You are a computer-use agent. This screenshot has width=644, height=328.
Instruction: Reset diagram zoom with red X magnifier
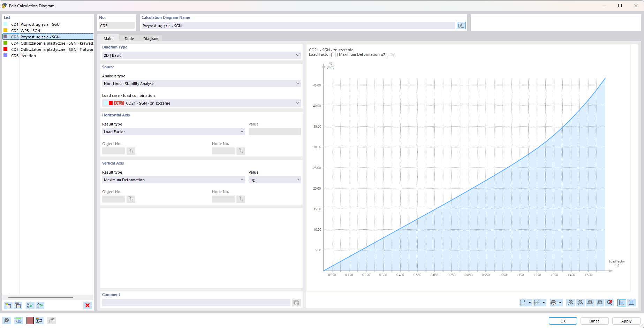click(609, 303)
